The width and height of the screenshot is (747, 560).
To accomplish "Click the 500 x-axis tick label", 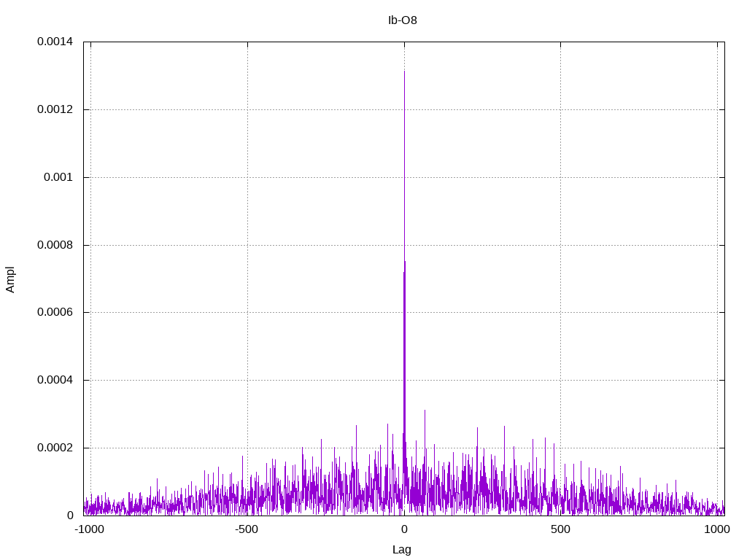I will coord(560,529).
